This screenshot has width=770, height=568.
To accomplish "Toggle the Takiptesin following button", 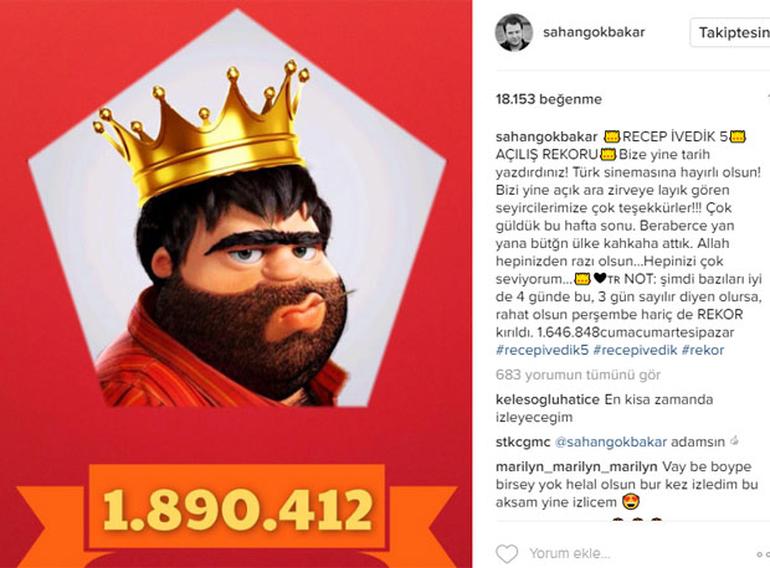I will click(730, 33).
